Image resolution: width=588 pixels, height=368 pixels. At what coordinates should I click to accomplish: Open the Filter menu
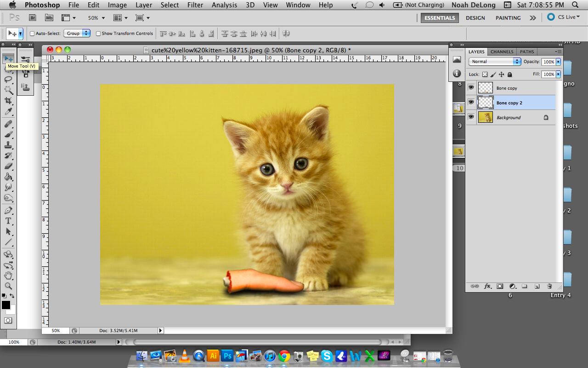point(195,5)
